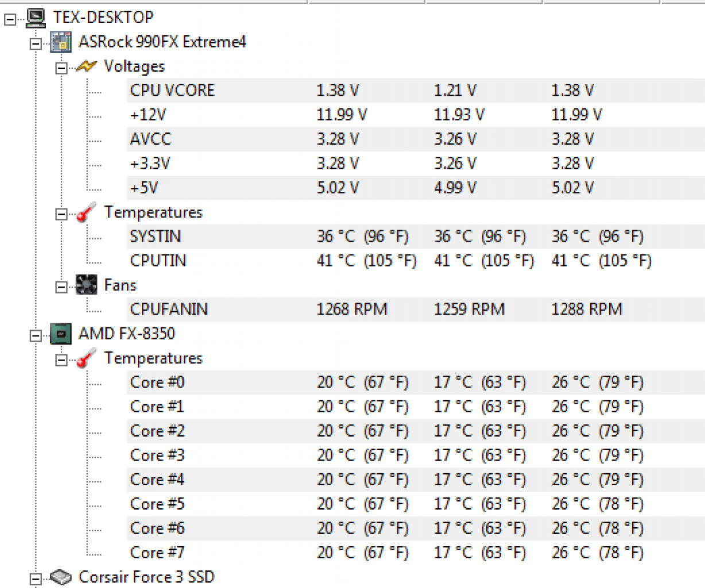Select the Fans label

pyautogui.click(x=121, y=285)
